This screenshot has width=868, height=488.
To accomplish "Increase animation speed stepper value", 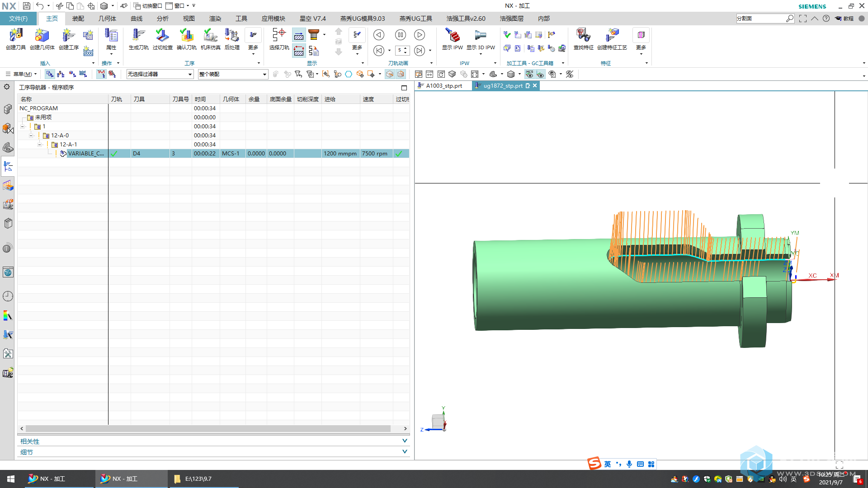I will click(406, 48).
